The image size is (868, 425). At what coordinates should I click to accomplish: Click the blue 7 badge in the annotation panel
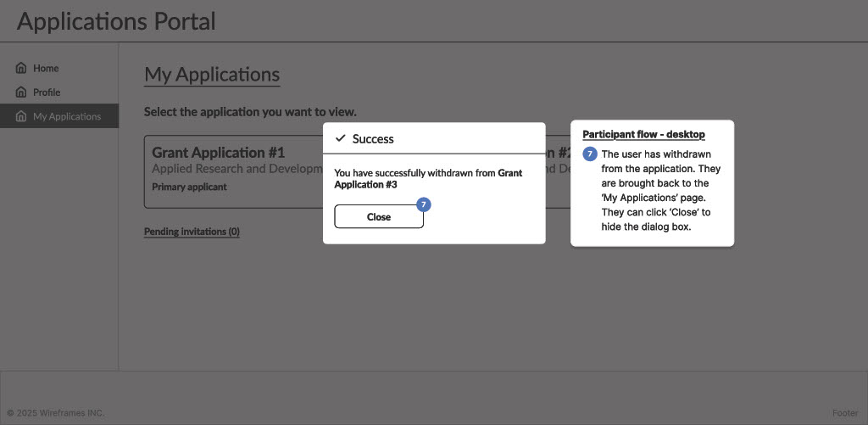point(590,154)
